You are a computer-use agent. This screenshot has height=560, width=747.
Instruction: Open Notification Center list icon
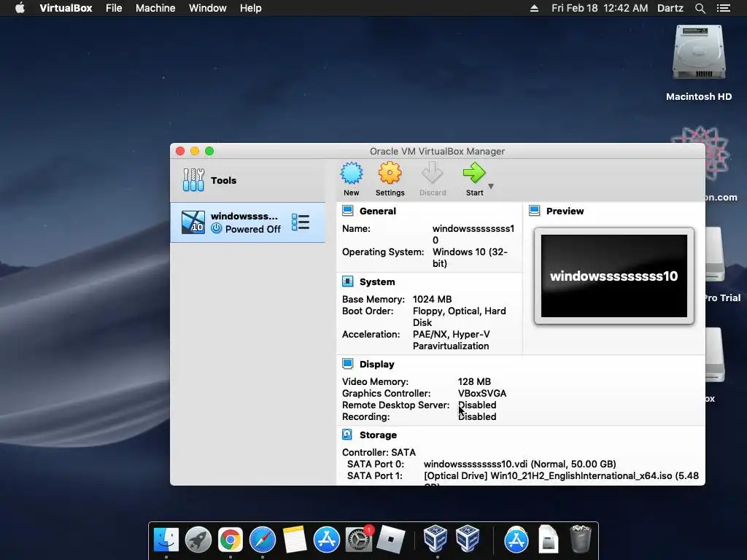[x=724, y=8]
